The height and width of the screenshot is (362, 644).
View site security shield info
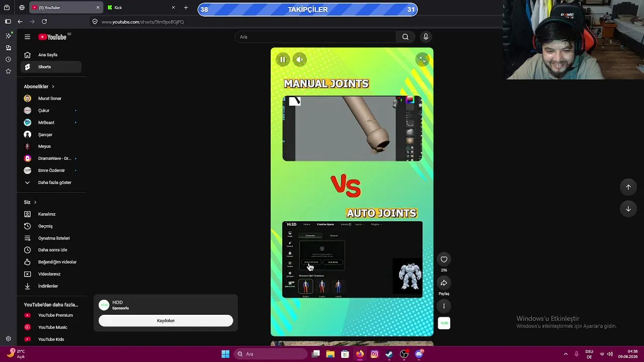click(x=95, y=22)
